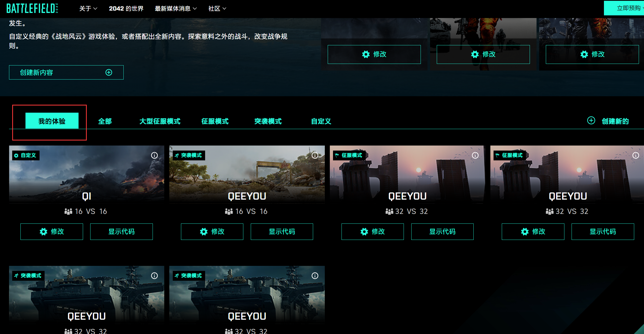The image size is (644, 334).
Task: Open the QI experience thumbnail
Action: click(87, 174)
